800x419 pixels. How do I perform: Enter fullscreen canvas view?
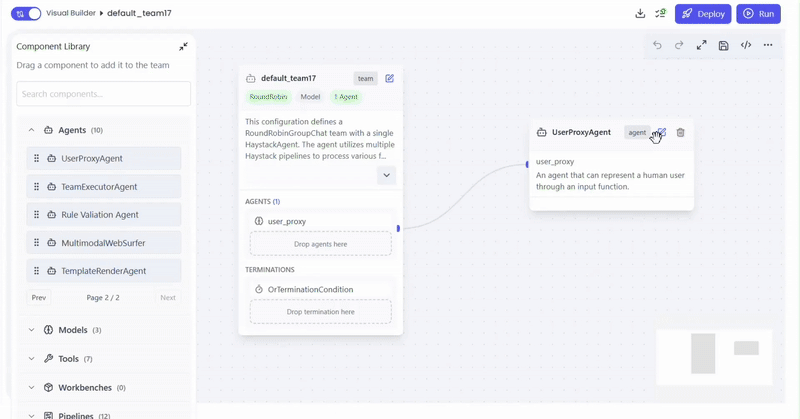click(701, 45)
